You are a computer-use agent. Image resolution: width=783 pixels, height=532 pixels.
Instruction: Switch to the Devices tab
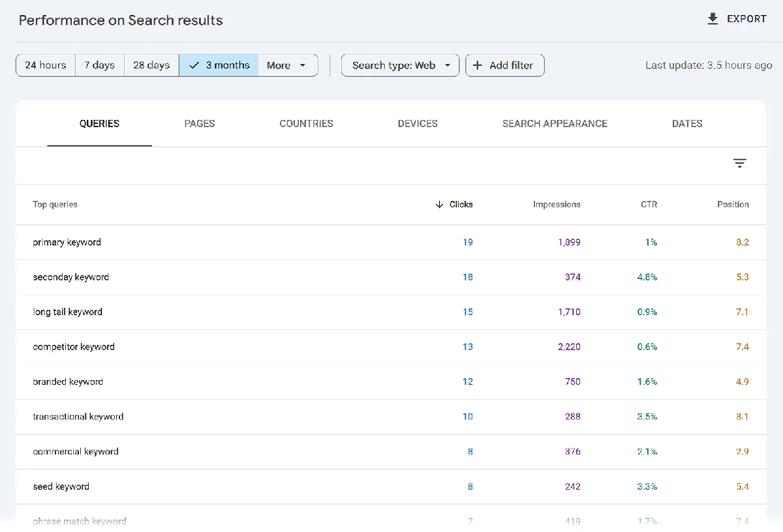pos(418,124)
